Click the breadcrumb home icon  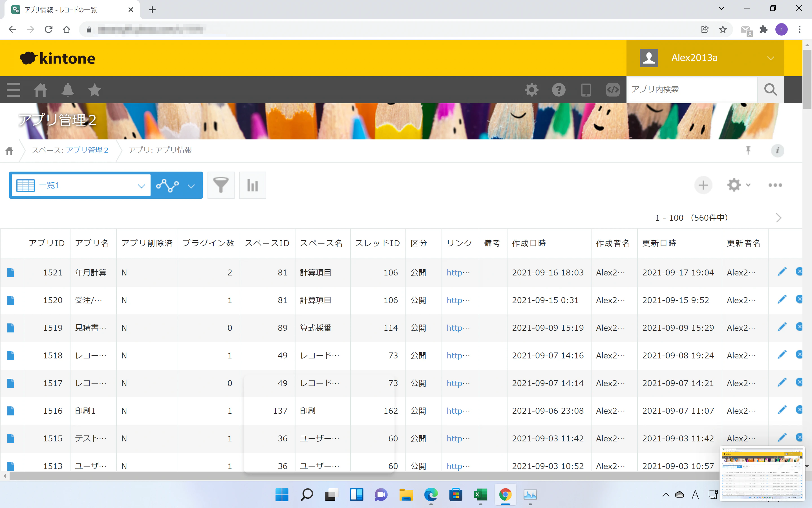click(x=9, y=150)
